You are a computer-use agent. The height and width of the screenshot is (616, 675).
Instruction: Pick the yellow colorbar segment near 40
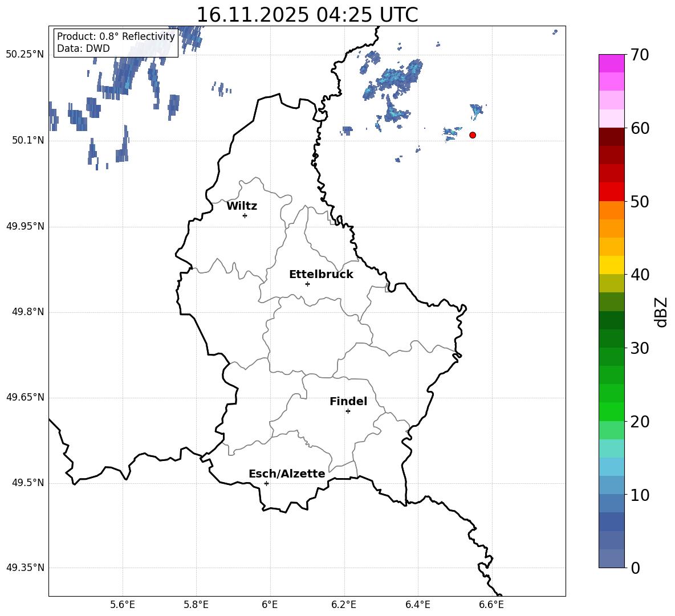tap(612, 265)
